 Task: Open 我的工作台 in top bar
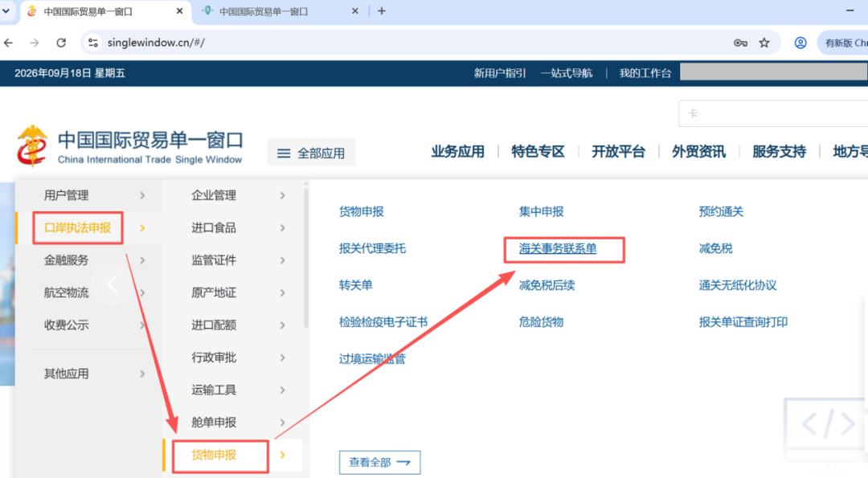(645, 73)
